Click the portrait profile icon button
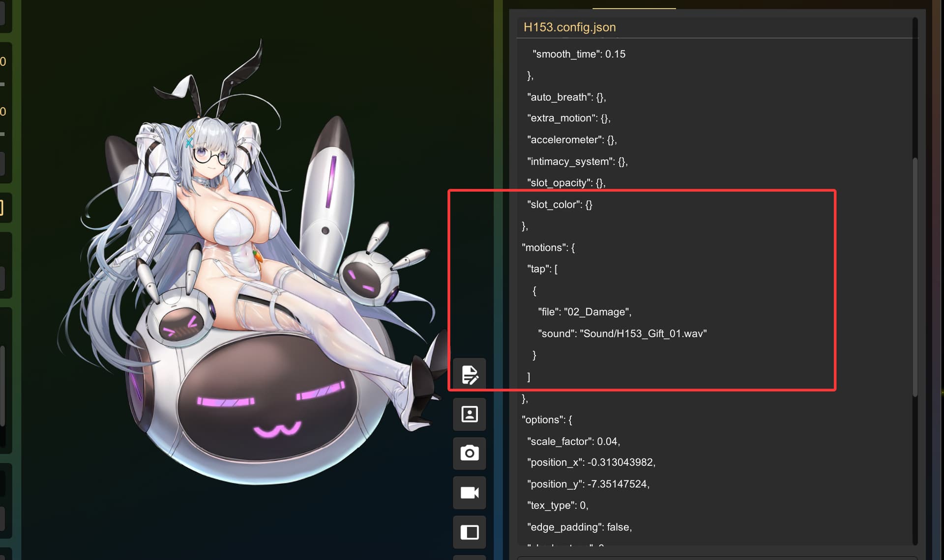Image resolution: width=944 pixels, height=560 pixels. [470, 414]
